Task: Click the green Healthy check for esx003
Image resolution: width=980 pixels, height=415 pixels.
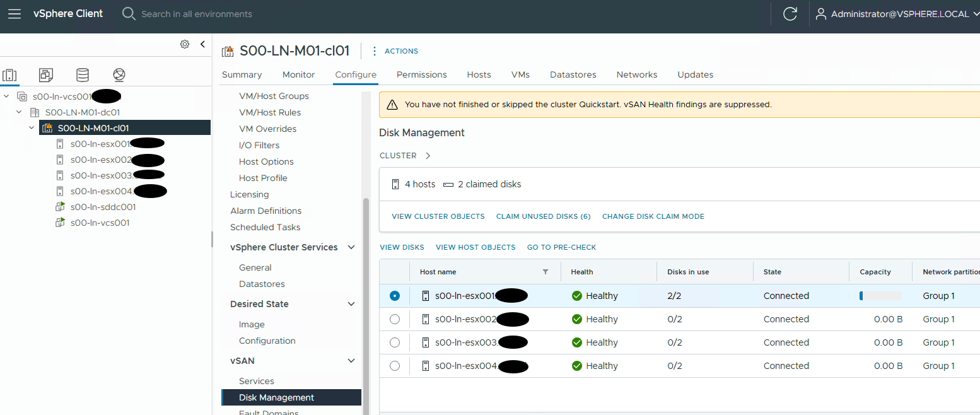Action: (576, 342)
